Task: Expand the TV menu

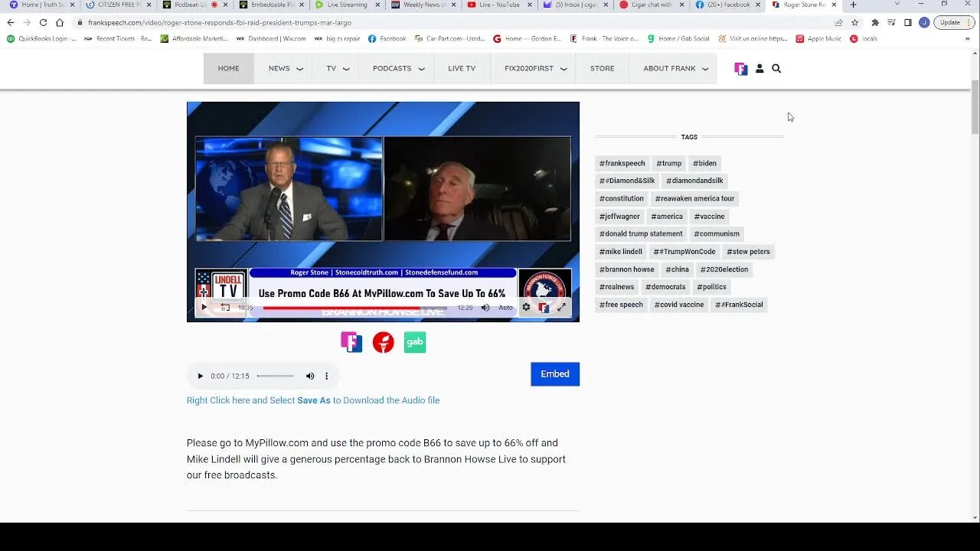Action: (x=338, y=68)
